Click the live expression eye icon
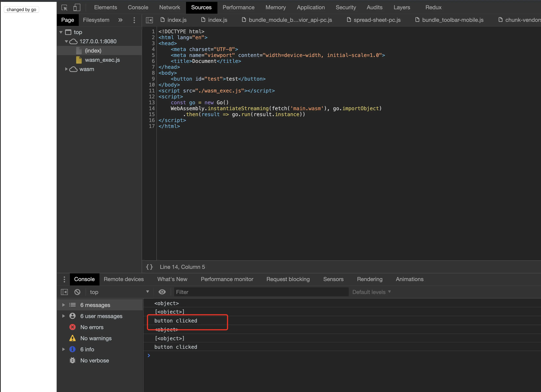Screen dimensions: 541x392 (x=162, y=292)
